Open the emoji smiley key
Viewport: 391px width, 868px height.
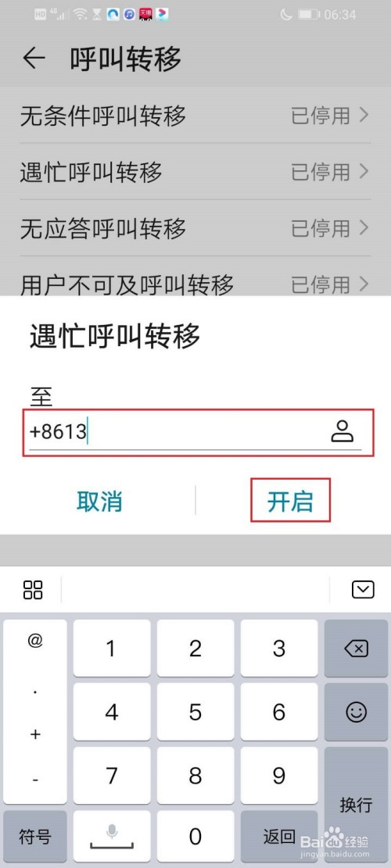point(356,712)
